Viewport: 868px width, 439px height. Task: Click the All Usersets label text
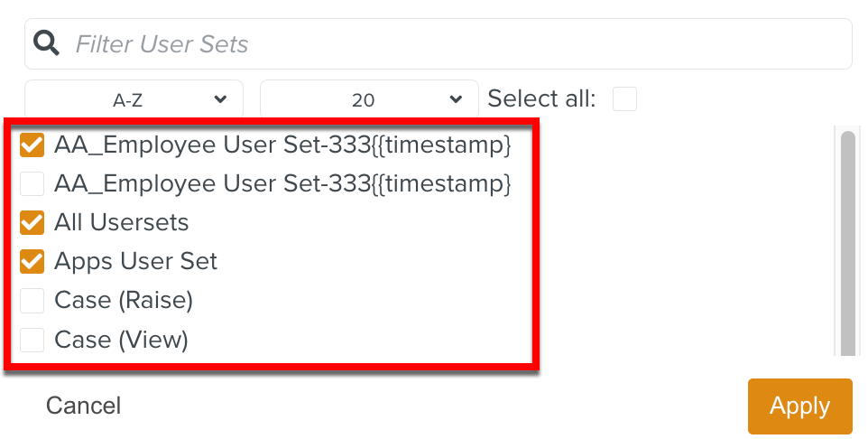121,223
